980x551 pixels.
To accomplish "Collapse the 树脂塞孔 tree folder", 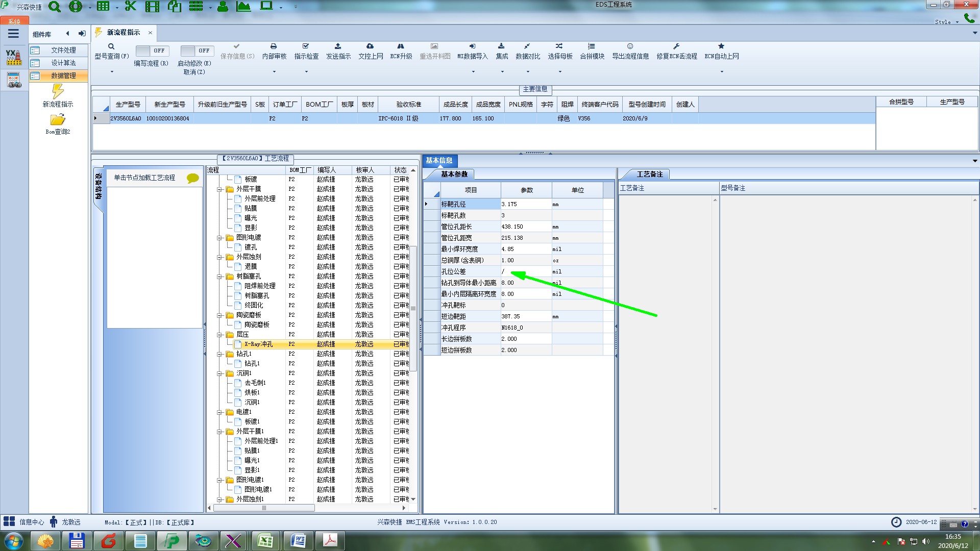I will (x=219, y=277).
